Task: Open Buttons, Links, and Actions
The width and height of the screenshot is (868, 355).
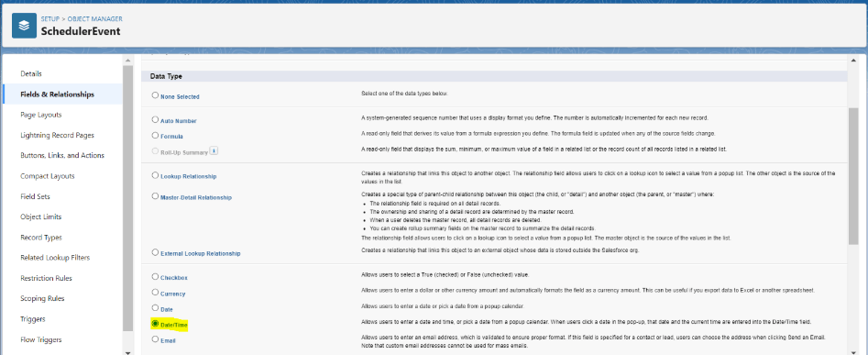Action: click(x=62, y=156)
